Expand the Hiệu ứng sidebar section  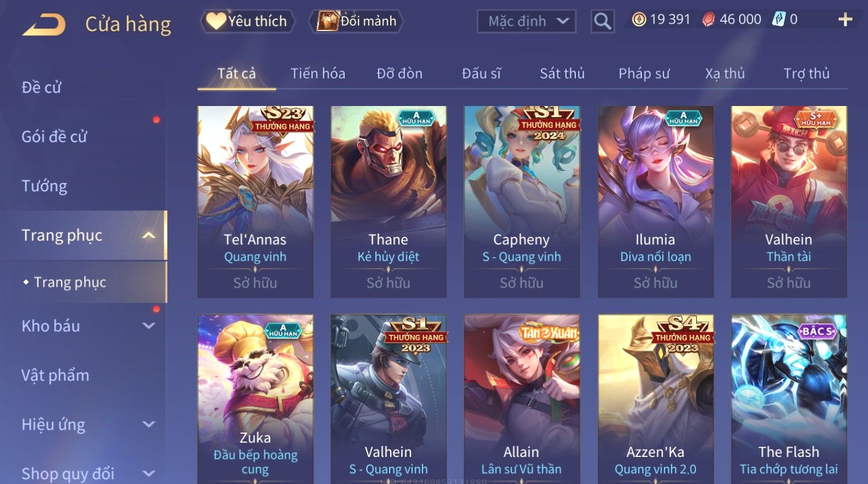[x=148, y=425]
